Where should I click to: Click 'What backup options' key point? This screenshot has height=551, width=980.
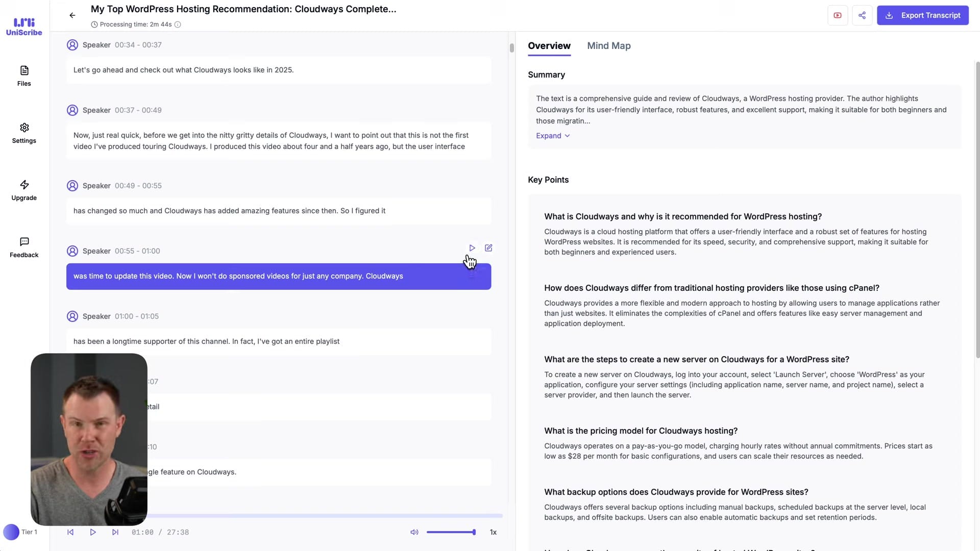(676, 492)
